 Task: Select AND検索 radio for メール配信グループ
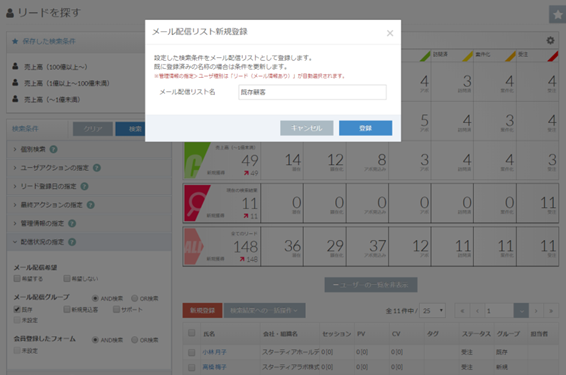[95, 298]
